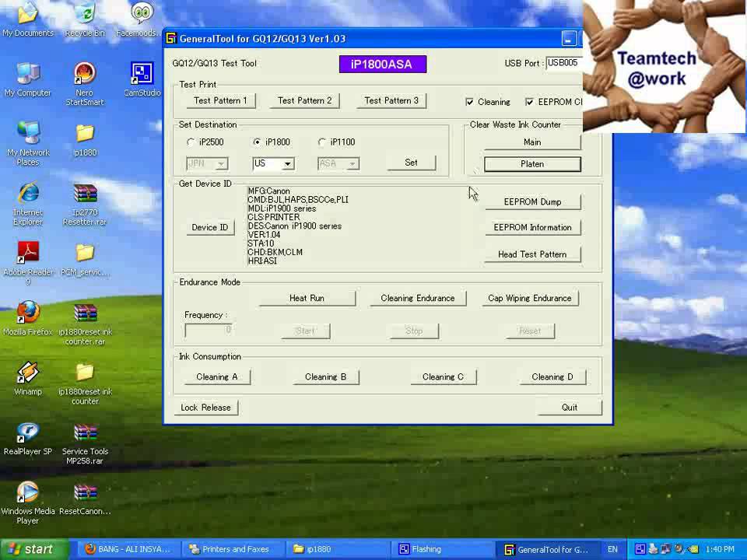This screenshot has width=747, height=560.
Task: Click Head Test Pattern button
Action: pyautogui.click(x=532, y=254)
